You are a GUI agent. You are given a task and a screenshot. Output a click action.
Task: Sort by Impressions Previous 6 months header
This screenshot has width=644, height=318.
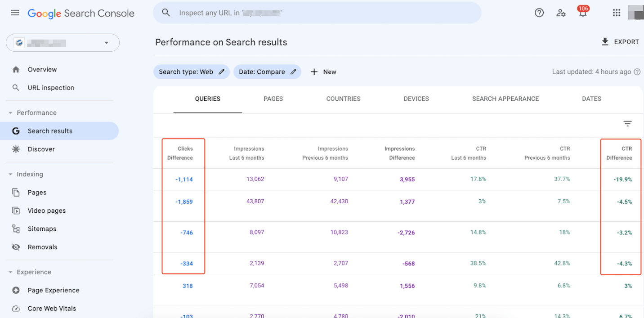325,153
